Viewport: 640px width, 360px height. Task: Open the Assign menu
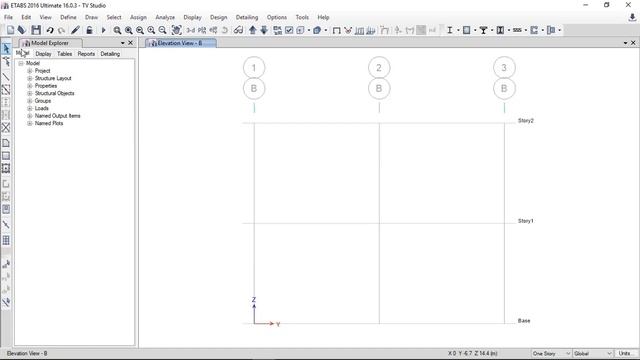point(138,17)
